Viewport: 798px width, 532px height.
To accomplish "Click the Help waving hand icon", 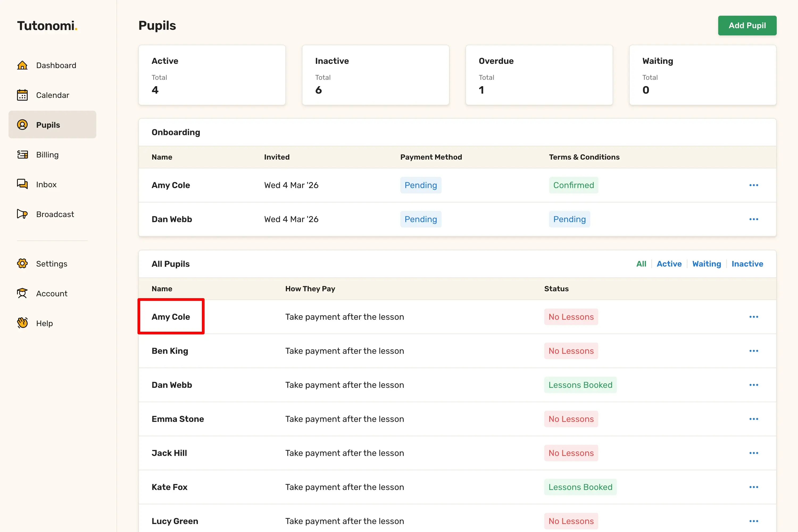I will click(22, 323).
